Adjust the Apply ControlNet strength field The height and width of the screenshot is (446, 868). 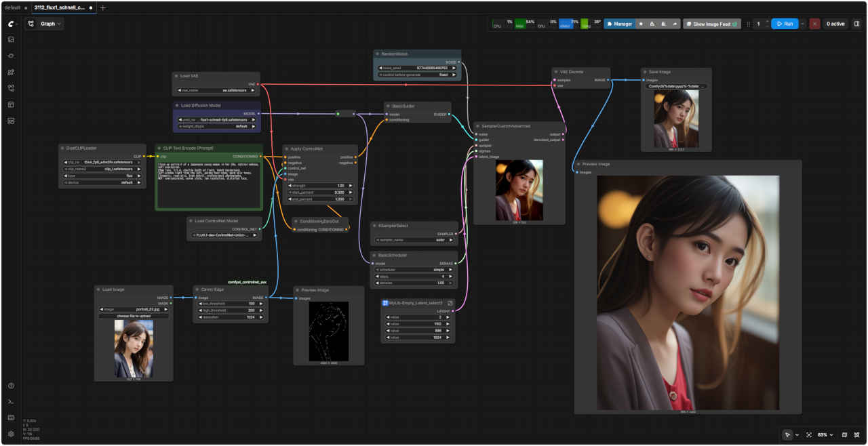tap(319, 185)
